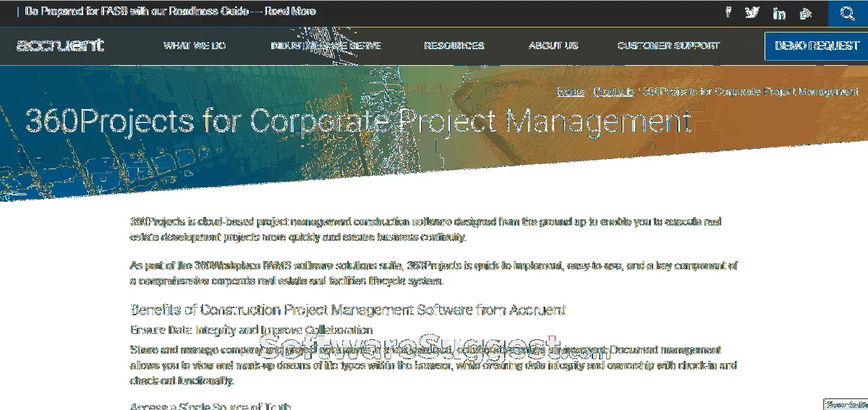The image size is (868, 410).
Task: Open the Customer Support menu
Action: click(x=668, y=46)
